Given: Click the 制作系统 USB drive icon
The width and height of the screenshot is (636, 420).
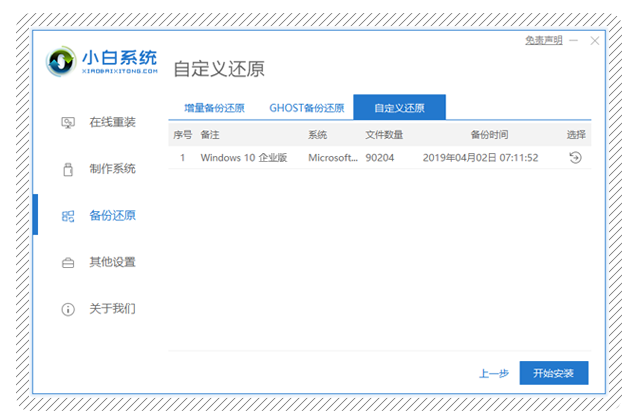Looking at the screenshot, I should click(68, 168).
